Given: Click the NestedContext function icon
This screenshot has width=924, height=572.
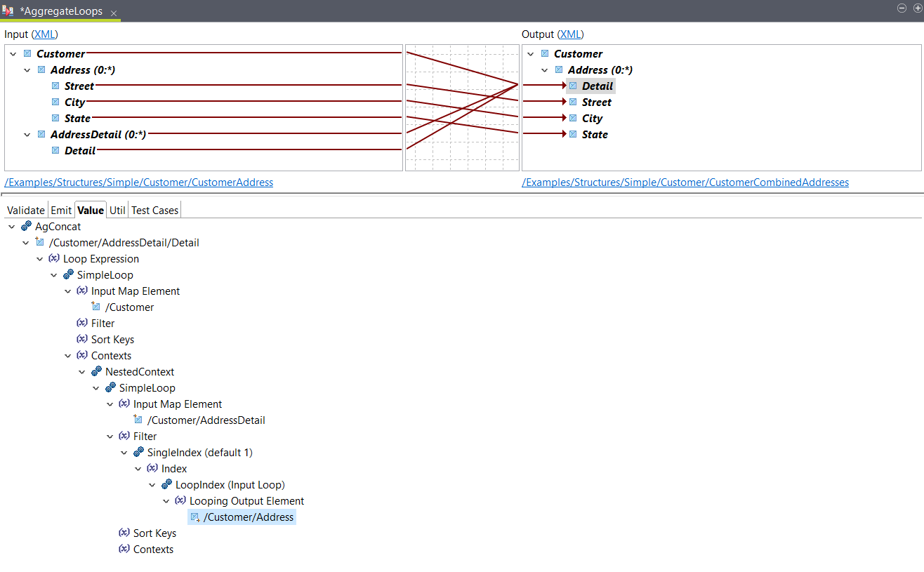Looking at the screenshot, I should pyautogui.click(x=95, y=371).
